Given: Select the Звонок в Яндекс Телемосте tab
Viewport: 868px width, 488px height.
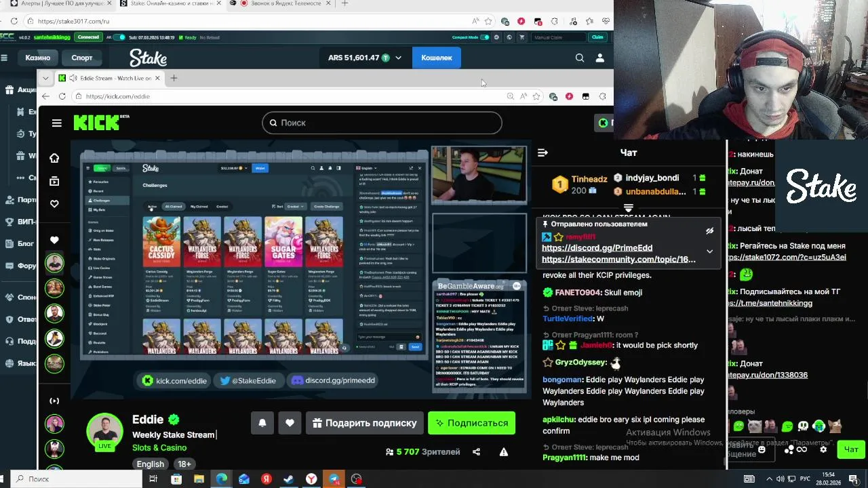Looking at the screenshot, I should pyautogui.click(x=280, y=3).
